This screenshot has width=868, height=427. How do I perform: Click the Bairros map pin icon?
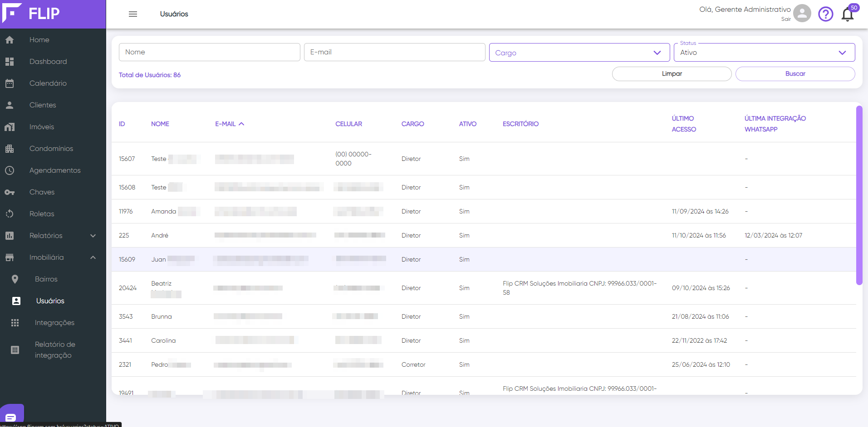(x=15, y=279)
